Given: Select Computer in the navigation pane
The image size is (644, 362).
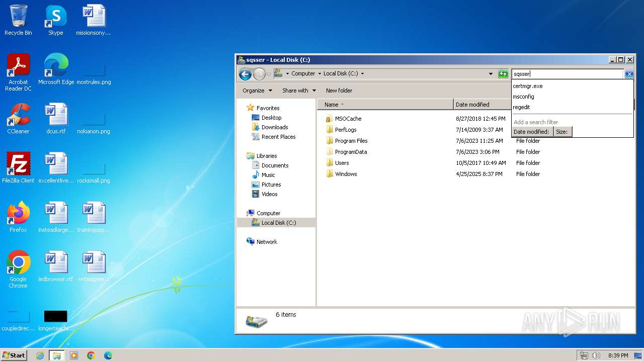Looking at the screenshot, I should pyautogui.click(x=268, y=213).
